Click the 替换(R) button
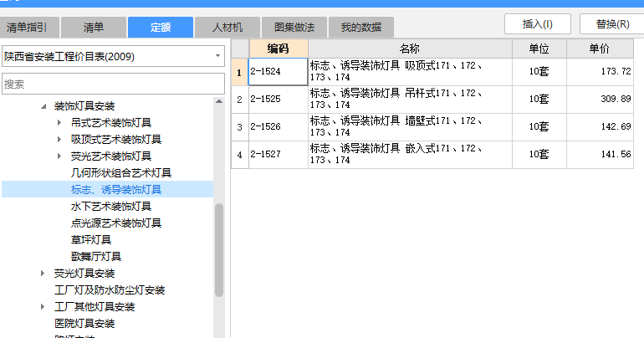Screen dimensions: 644x338 612,24
